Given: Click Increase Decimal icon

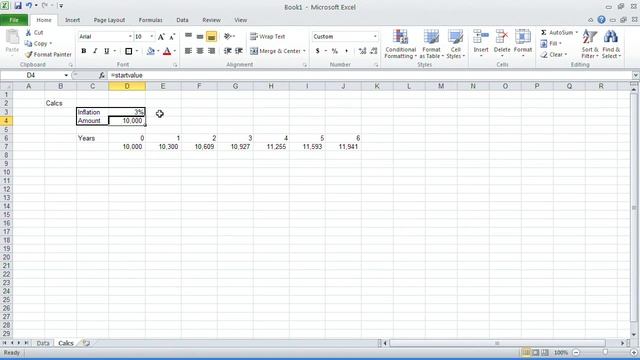Looking at the screenshot, I should 362,51.
